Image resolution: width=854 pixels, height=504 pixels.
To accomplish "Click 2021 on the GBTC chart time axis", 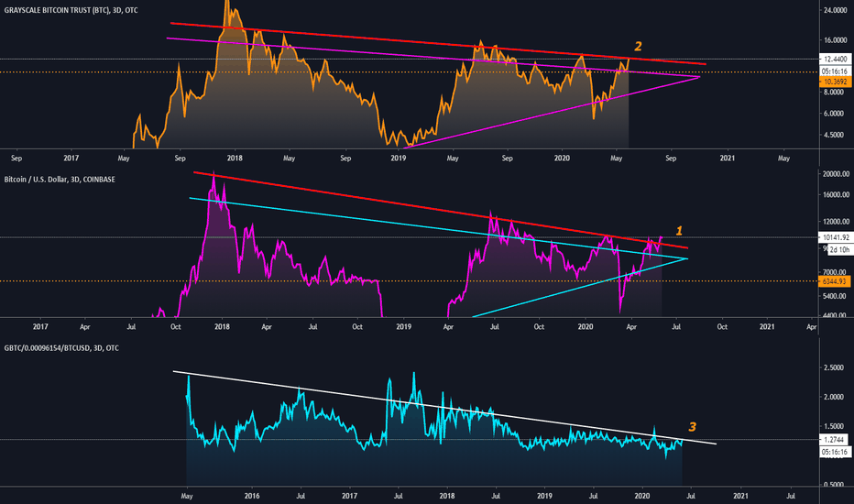I will pyautogui.click(x=728, y=158).
